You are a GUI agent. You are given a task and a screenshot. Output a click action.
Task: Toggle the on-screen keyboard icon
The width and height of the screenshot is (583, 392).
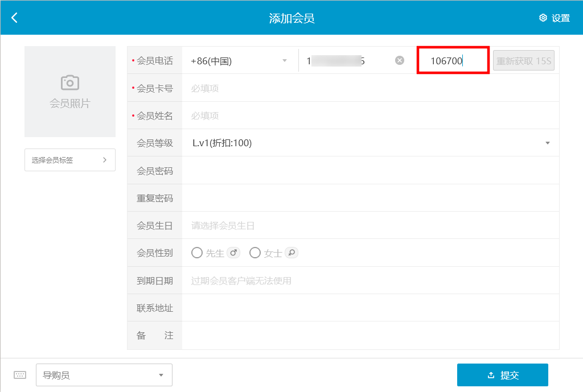[20, 375]
